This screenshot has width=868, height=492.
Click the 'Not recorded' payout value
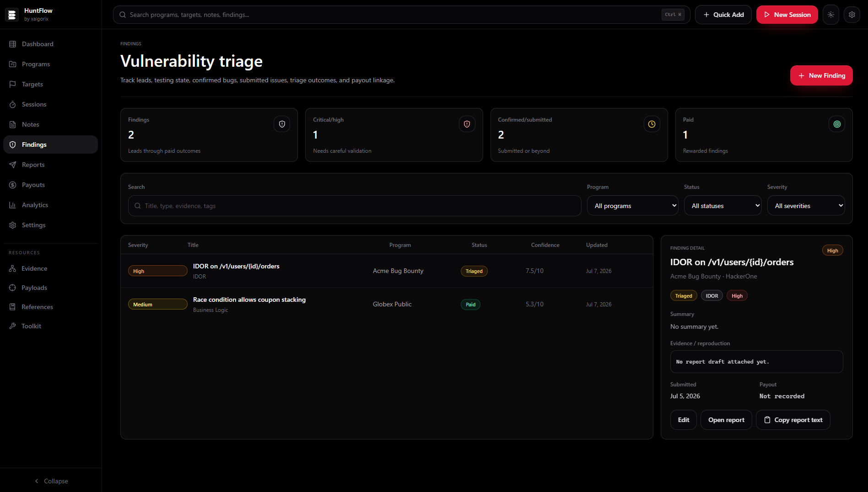click(x=782, y=396)
